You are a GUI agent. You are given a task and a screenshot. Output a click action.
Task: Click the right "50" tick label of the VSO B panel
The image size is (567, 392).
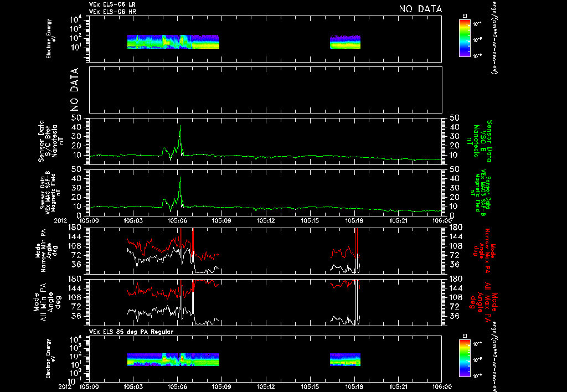click(455, 117)
